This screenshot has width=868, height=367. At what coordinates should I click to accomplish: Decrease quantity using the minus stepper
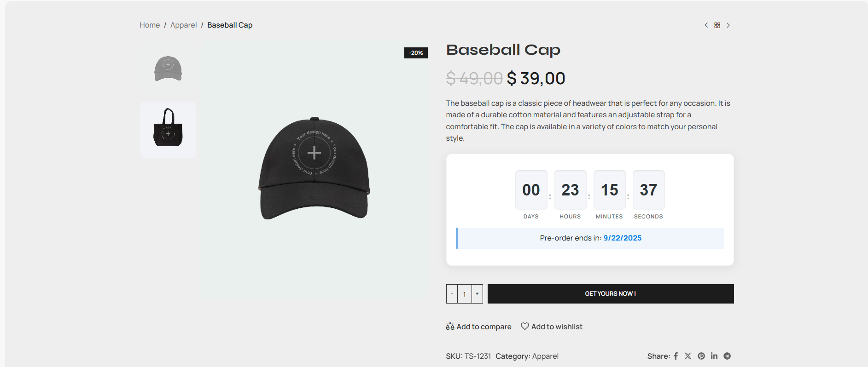452,293
